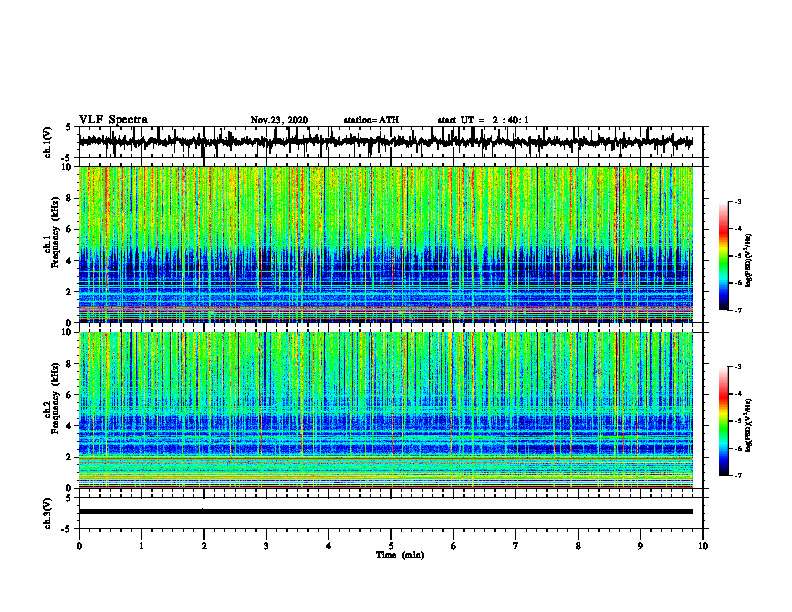Click the ch.2 "Frequency (kHz)" axis label

point(55,398)
